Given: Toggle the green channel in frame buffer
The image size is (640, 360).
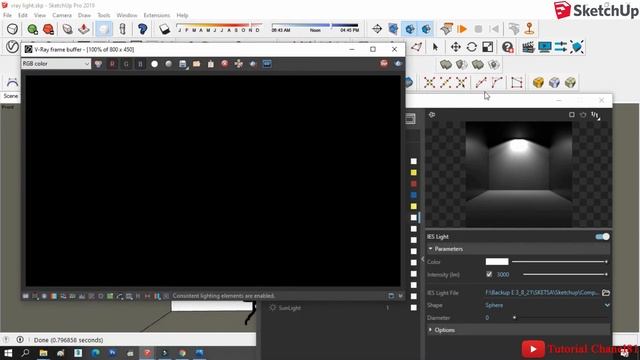Looking at the screenshot, I should point(126,64).
